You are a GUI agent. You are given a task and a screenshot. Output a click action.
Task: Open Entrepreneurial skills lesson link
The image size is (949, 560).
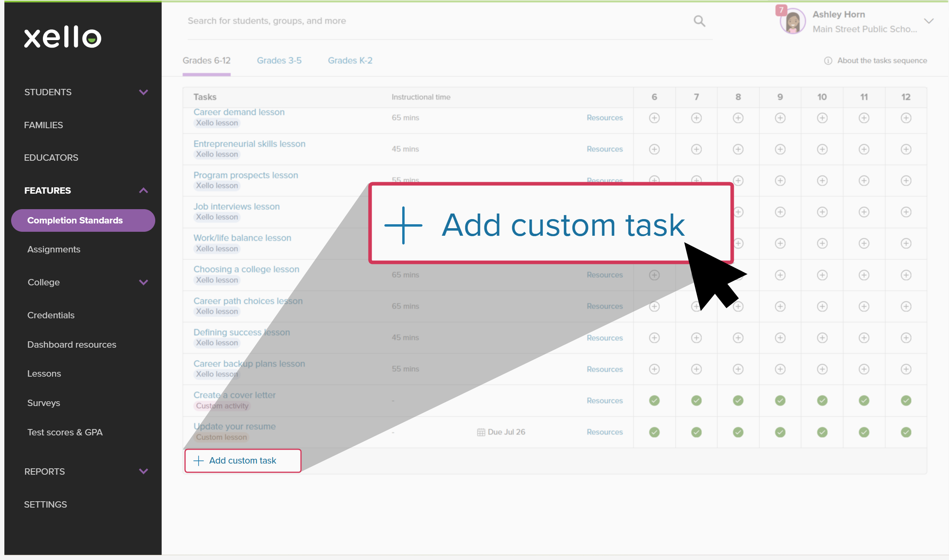(249, 144)
